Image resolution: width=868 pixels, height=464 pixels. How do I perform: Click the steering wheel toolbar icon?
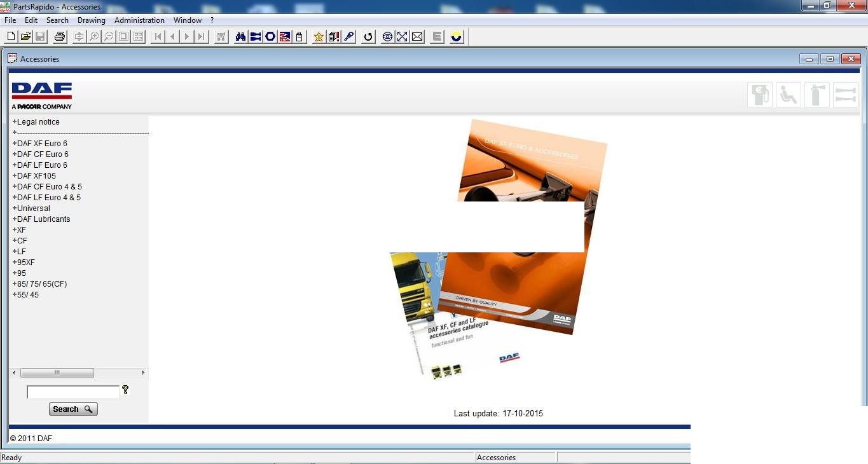(387, 37)
